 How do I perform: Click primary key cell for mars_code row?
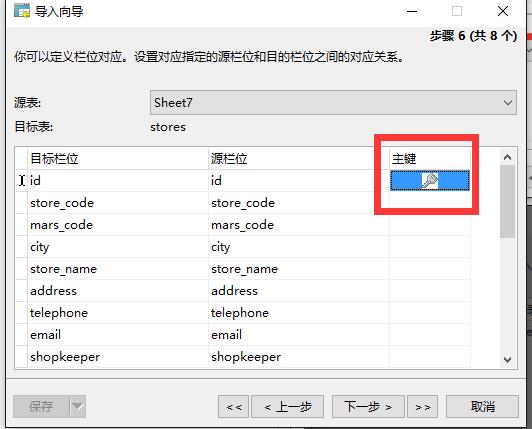pos(430,225)
